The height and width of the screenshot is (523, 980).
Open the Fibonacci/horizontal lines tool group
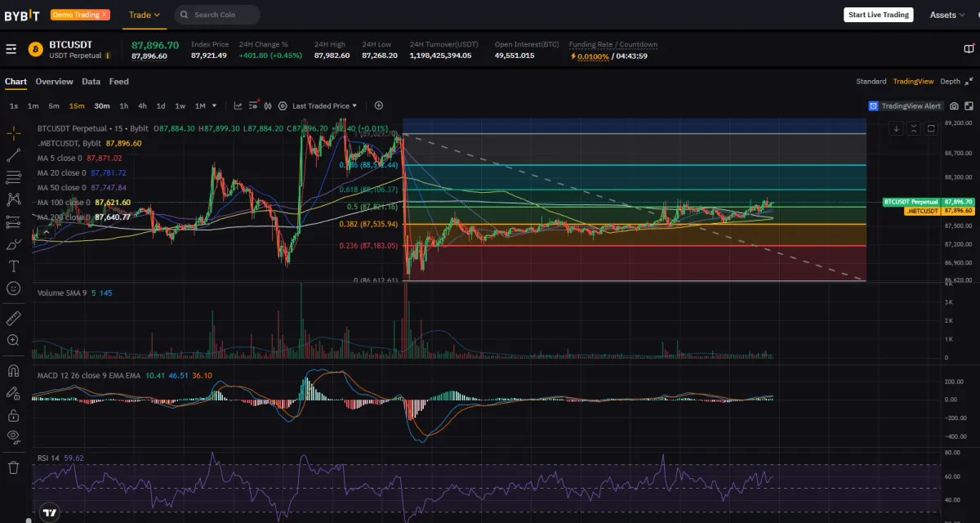click(x=13, y=177)
